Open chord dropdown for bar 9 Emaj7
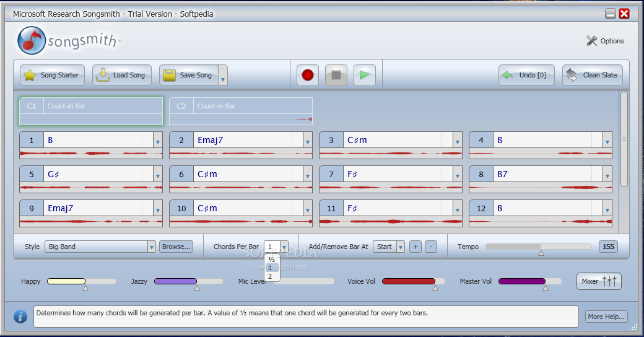Screen dimensions: 644x337 (x=158, y=208)
